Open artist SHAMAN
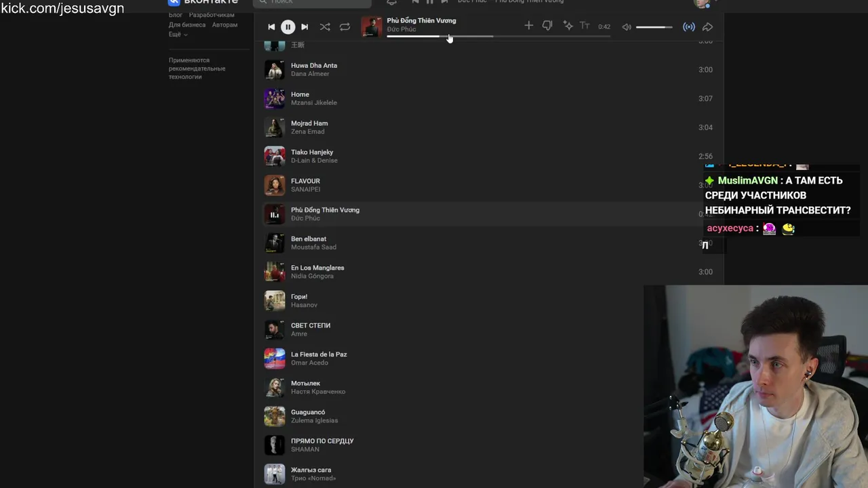 (x=304, y=449)
